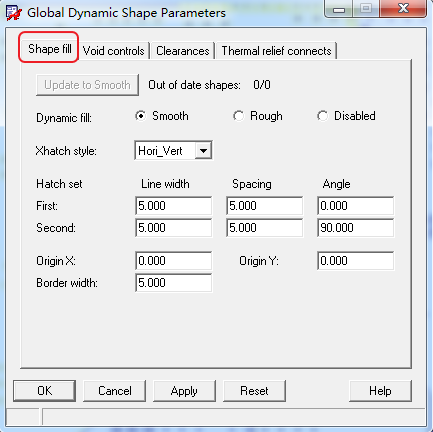Open the Thermal relief connects tab

tap(276, 51)
